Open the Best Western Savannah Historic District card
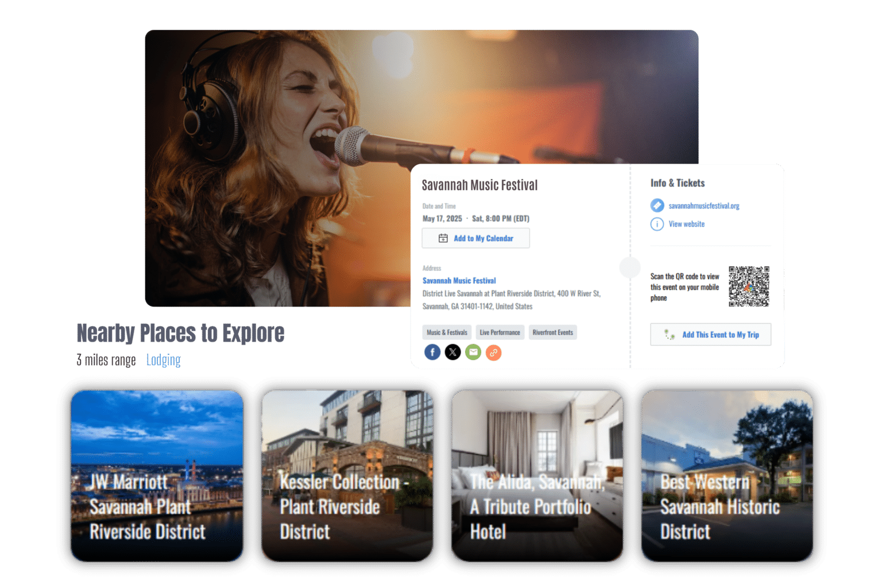Screen dimensions: 882x588 [x=728, y=476]
